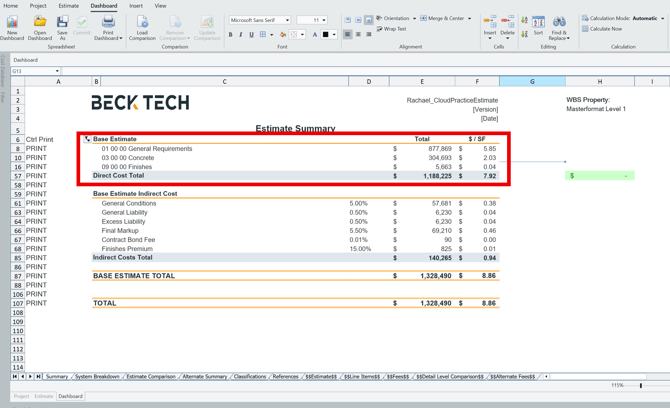Center text horizontally

pos(358,35)
